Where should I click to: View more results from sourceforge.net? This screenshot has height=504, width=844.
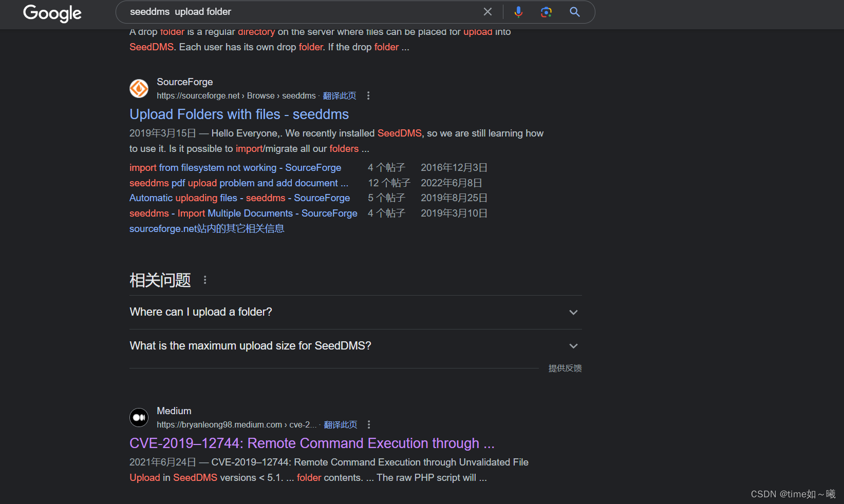pos(207,228)
